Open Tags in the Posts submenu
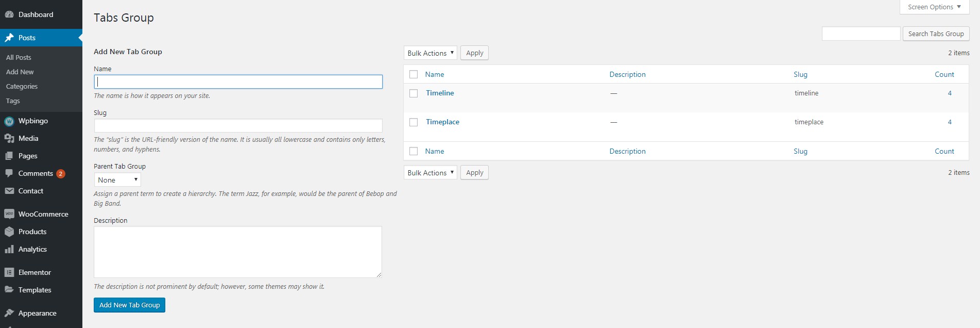 point(13,101)
